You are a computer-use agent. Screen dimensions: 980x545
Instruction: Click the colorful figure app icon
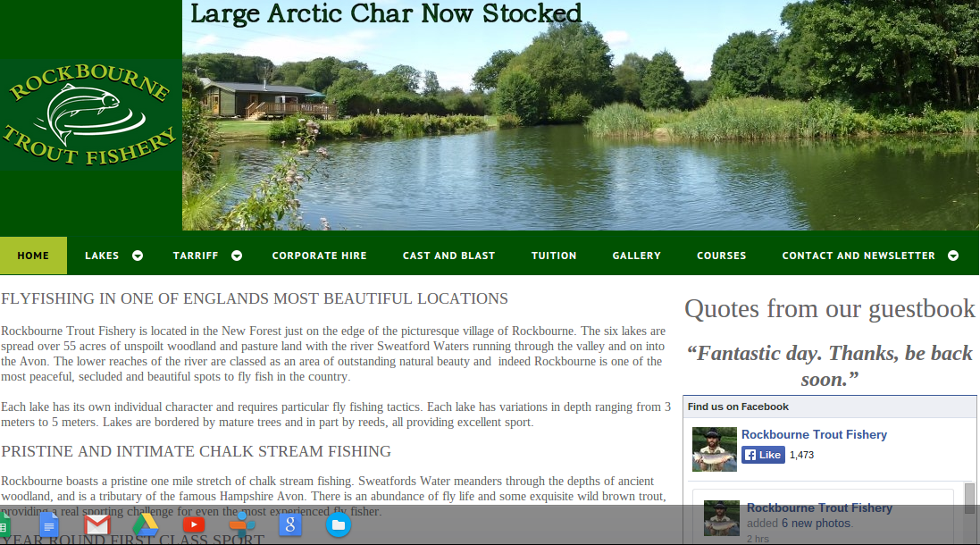pos(242,525)
